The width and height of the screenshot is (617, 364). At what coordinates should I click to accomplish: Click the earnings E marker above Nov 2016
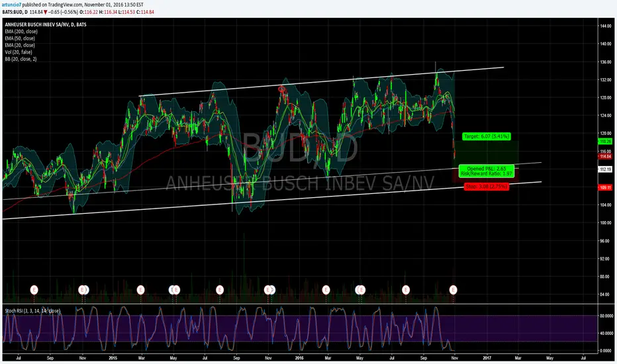453,290
